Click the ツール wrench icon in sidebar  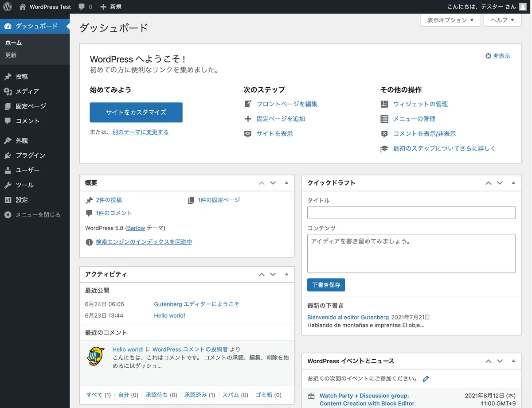point(8,185)
